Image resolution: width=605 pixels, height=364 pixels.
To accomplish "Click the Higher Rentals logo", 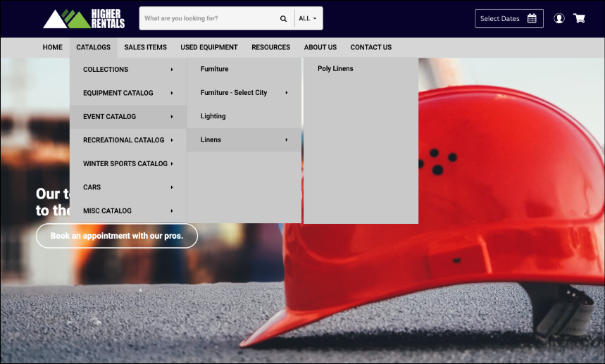I will [84, 19].
